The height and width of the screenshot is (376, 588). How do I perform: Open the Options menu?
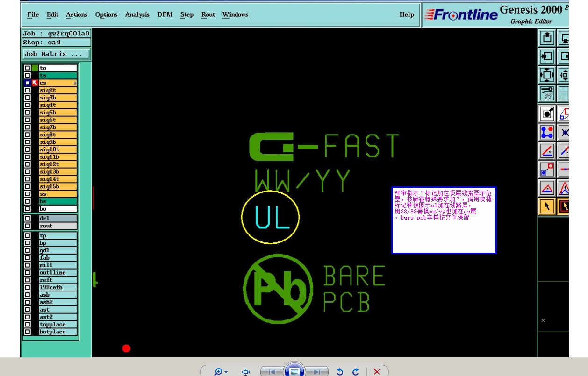(106, 14)
